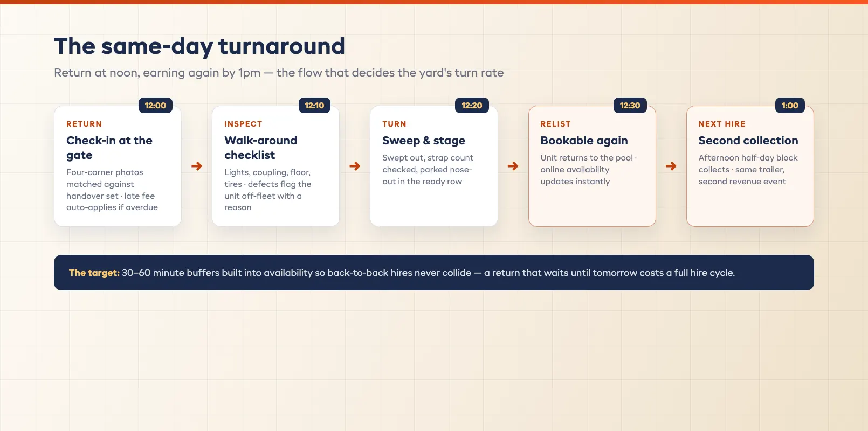Viewport: 868px width, 431px height.
Task: Select the 'Walk-around checklist' heading
Action: pyautogui.click(x=261, y=148)
